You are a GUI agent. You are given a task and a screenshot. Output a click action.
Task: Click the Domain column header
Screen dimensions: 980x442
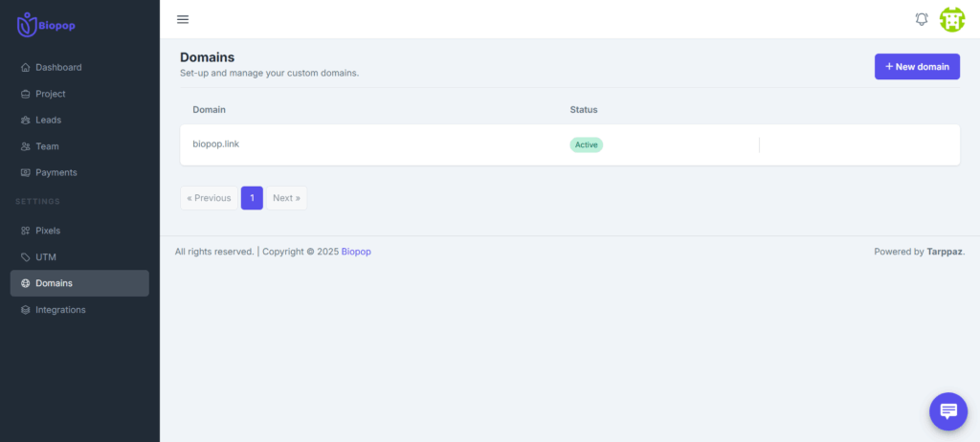209,109
